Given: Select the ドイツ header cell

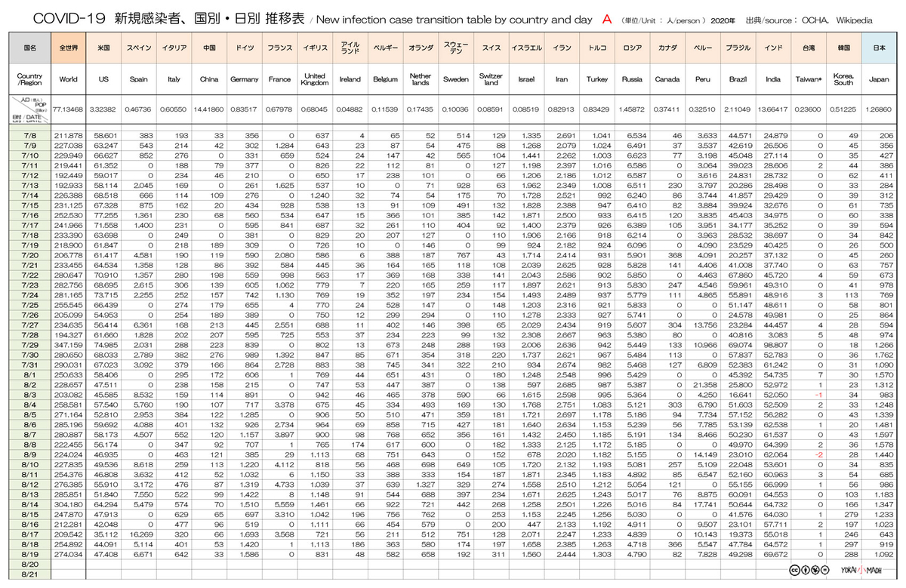Looking at the screenshot, I should pos(245,48).
